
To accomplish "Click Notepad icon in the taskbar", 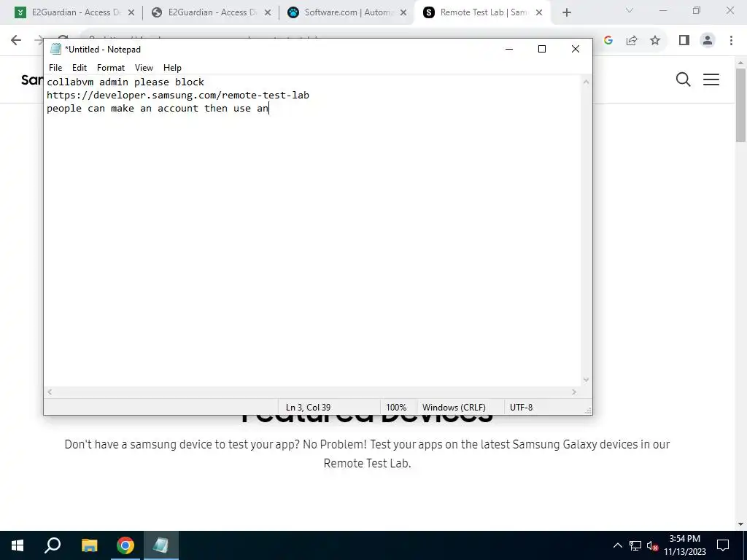I will (x=160, y=545).
